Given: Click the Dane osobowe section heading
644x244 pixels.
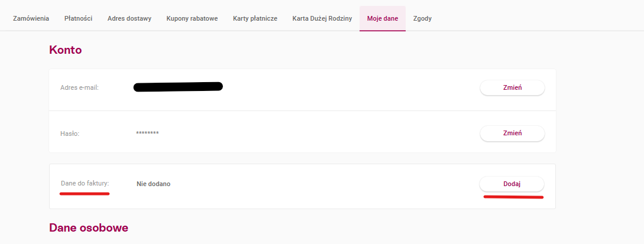Looking at the screenshot, I should pos(89,227).
